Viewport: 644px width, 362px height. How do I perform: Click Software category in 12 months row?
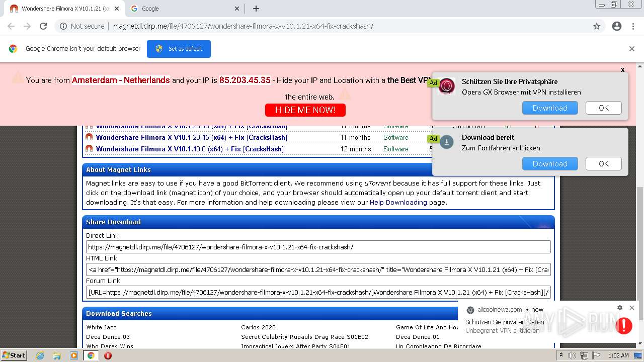[x=396, y=149]
